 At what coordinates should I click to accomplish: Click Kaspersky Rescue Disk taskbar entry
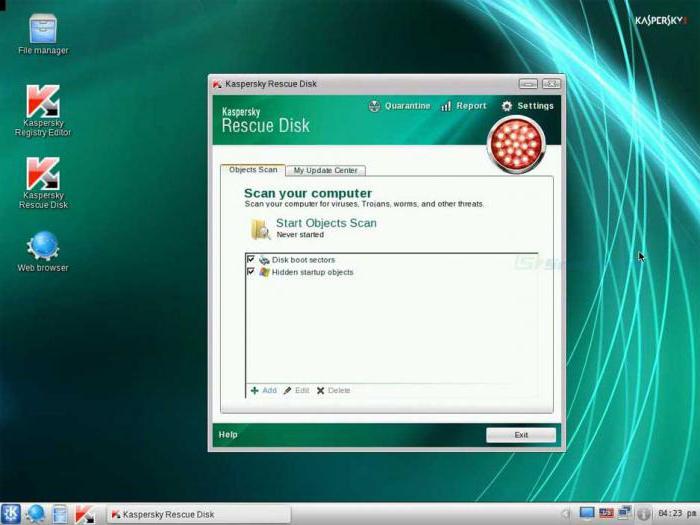point(163,515)
